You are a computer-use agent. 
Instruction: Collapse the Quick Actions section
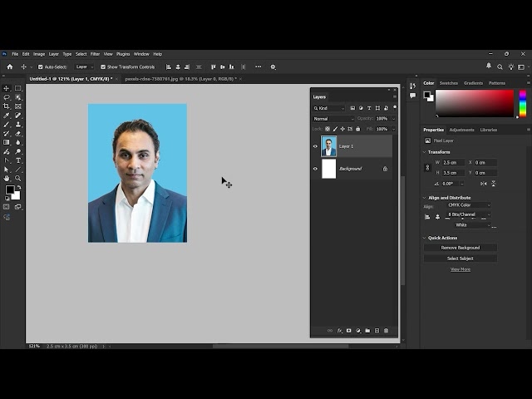425,238
